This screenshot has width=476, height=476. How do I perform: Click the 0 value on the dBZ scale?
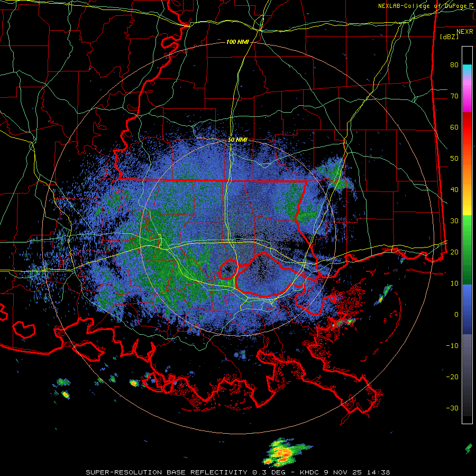456,315
